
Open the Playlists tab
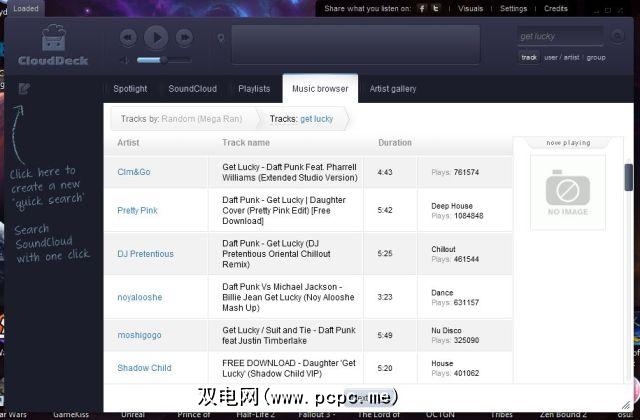254,89
